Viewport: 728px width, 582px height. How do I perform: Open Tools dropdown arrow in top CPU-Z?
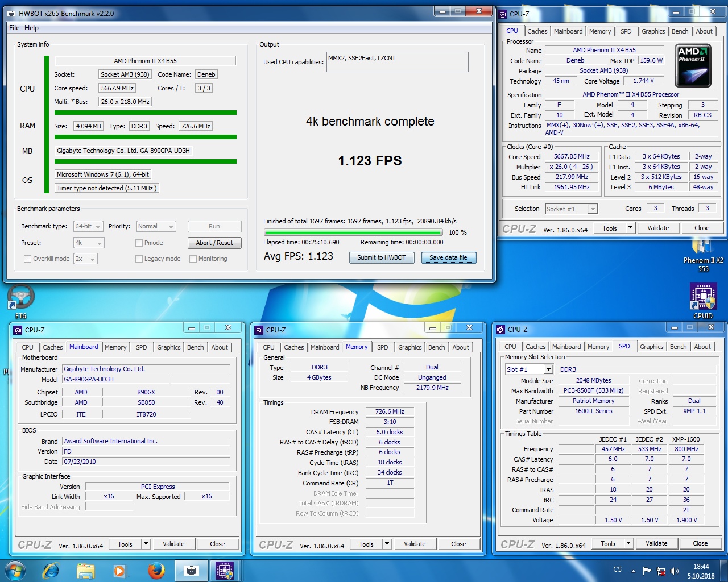(630, 228)
